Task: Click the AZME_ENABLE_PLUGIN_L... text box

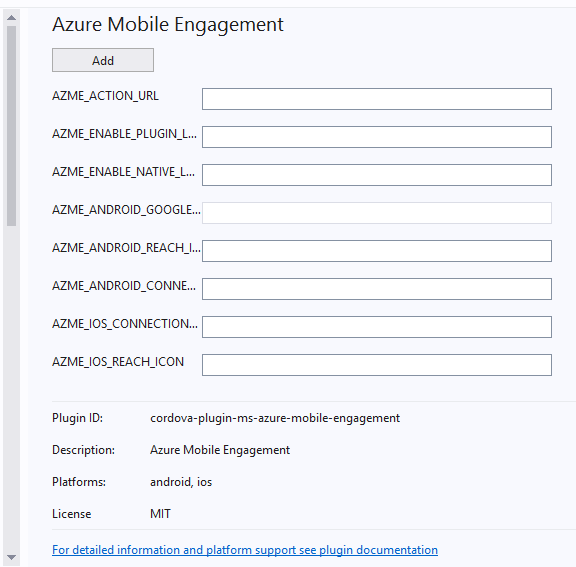Action: [377, 137]
